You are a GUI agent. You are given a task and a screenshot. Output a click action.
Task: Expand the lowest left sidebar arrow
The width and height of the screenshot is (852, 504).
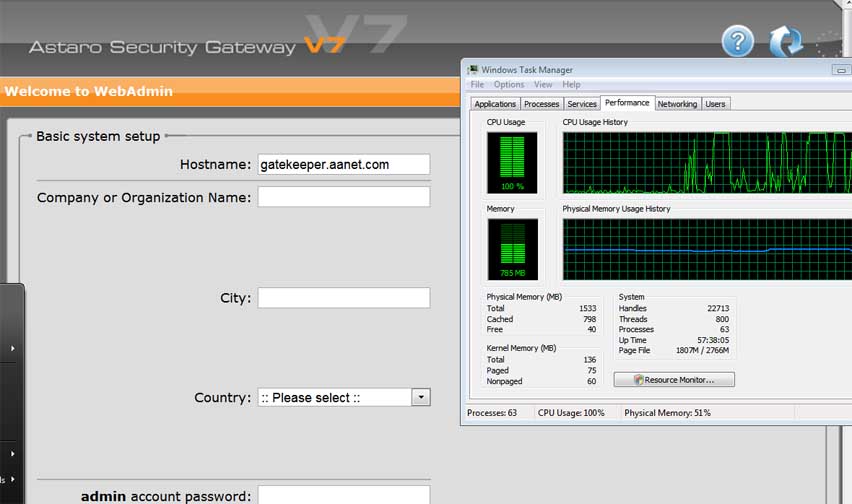coord(12,479)
